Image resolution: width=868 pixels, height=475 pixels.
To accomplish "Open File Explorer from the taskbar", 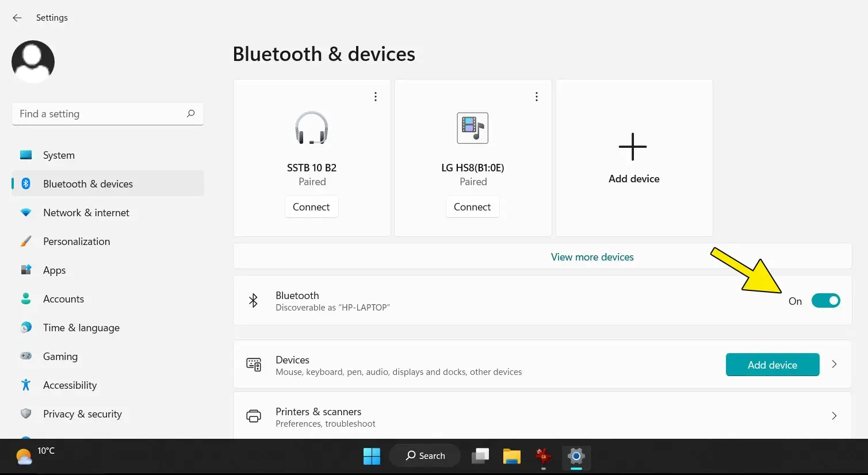I will pyautogui.click(x=511, y=456).
